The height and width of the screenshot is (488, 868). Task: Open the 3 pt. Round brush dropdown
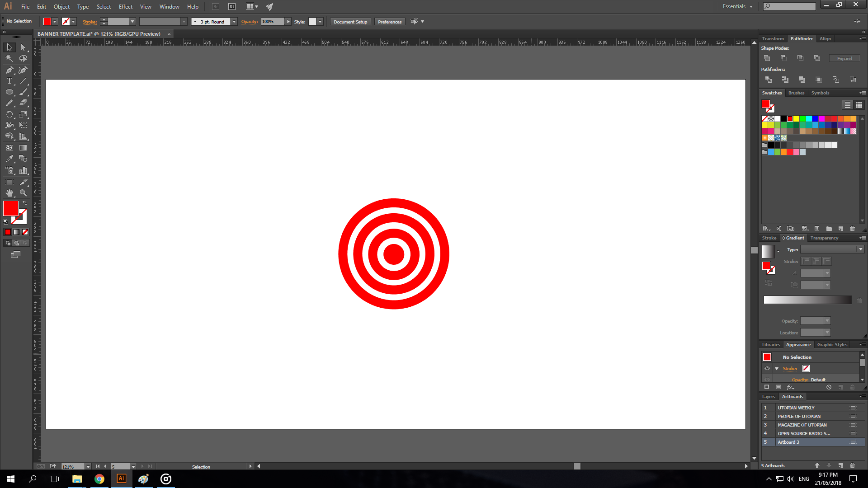tap(234, 22)
